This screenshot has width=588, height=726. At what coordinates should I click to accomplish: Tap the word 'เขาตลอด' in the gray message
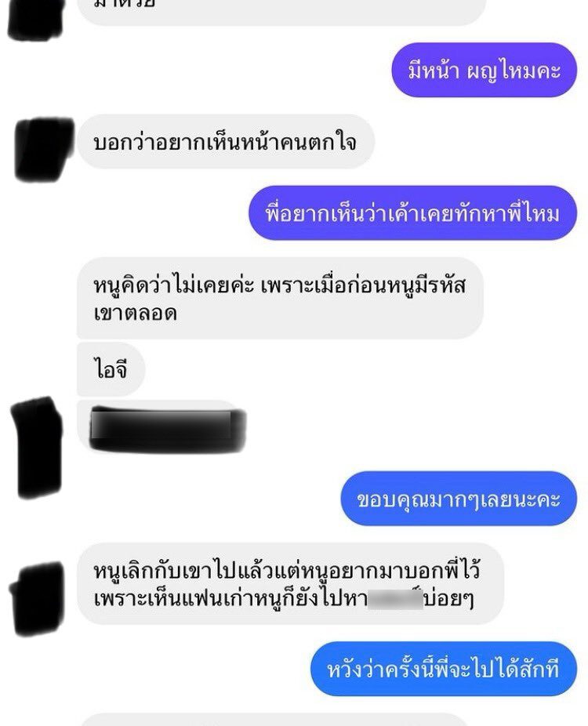coord(135,313)
